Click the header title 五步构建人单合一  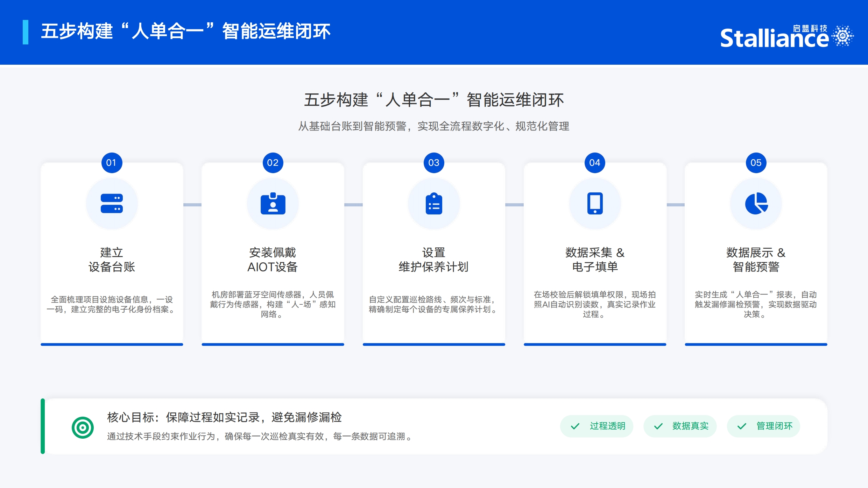185,31
